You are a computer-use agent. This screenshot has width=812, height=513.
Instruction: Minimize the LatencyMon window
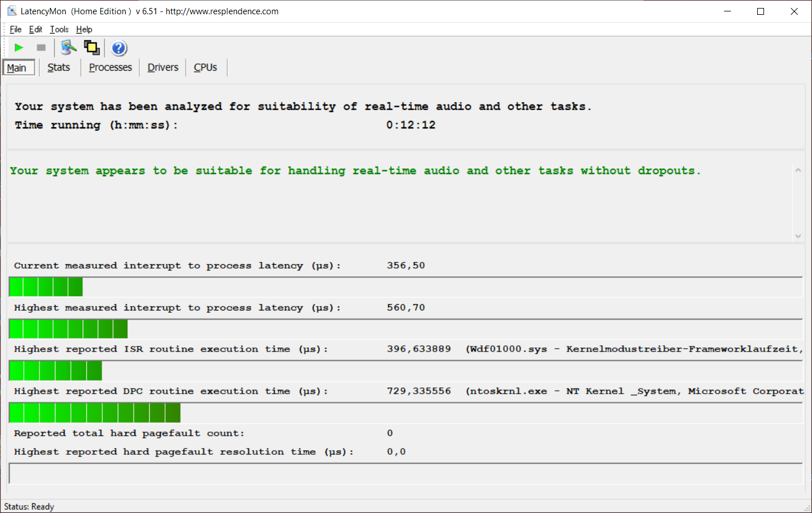click(727, 11)
